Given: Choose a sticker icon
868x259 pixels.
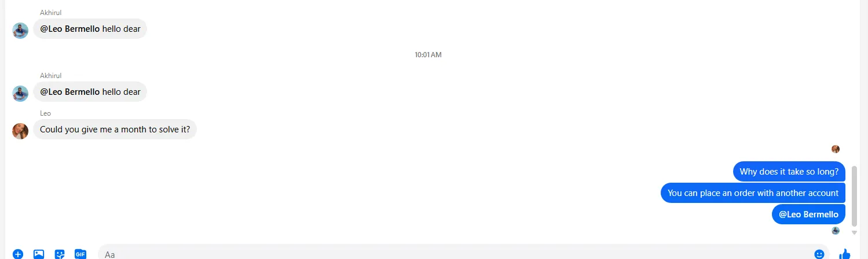Looking at the screenshot, I should [x=60, y=254].
